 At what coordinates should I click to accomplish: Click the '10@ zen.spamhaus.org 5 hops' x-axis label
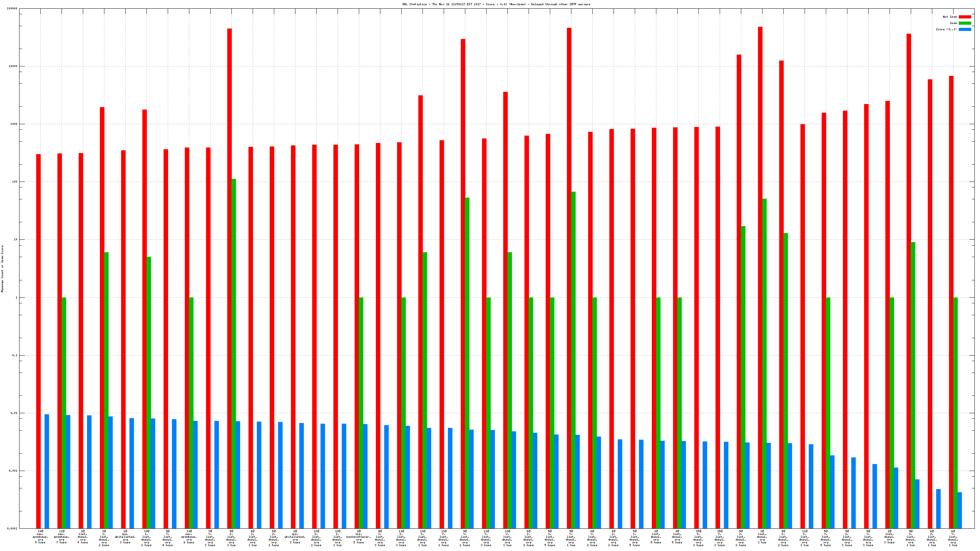coord(40,536)
